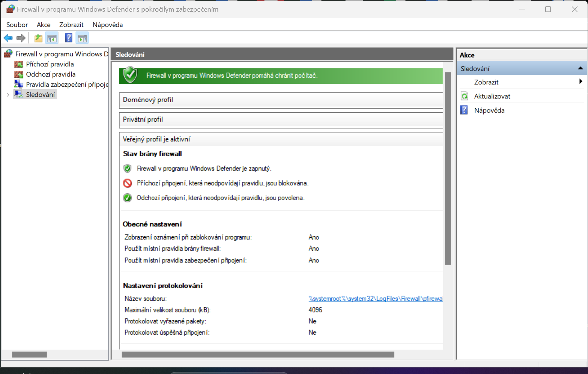The image size is (588, 374).
Task: Click the refresh icon beside Aktualizovat
Action: point(465,96)
